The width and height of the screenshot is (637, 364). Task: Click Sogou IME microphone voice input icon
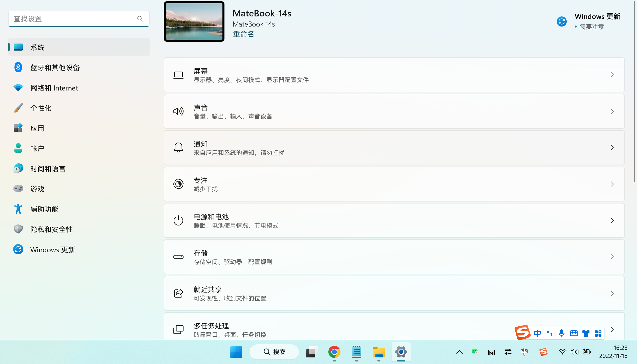tap(561, 333)
